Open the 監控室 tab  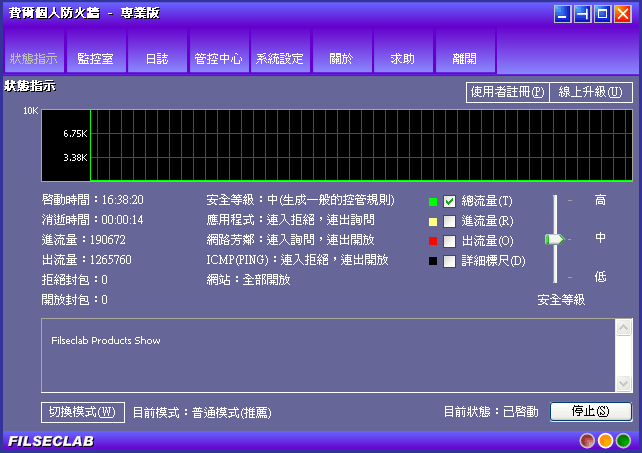95,58
